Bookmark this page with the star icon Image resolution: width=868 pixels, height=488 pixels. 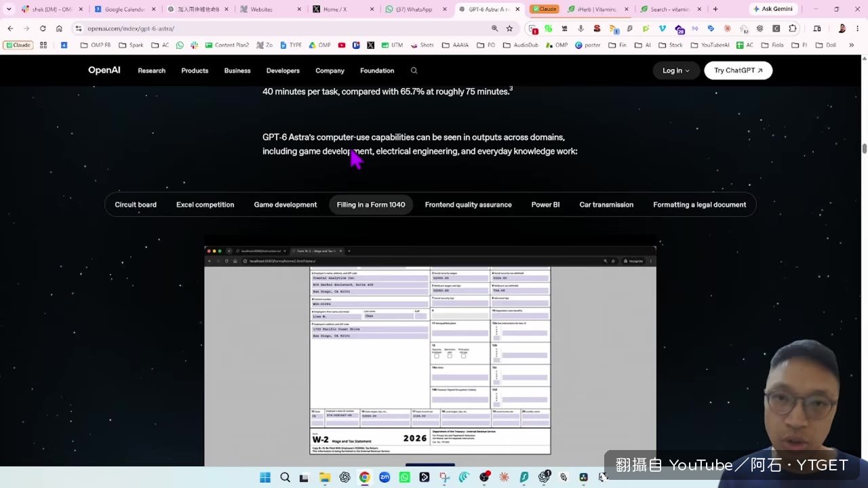510,28
